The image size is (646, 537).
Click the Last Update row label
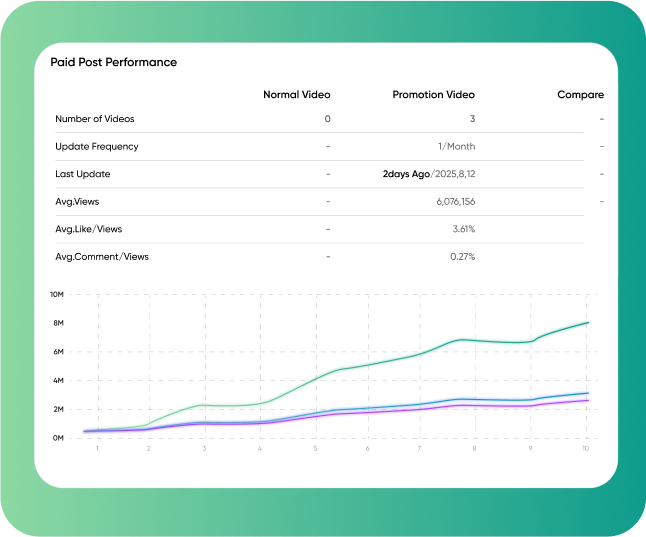point(83,174)
